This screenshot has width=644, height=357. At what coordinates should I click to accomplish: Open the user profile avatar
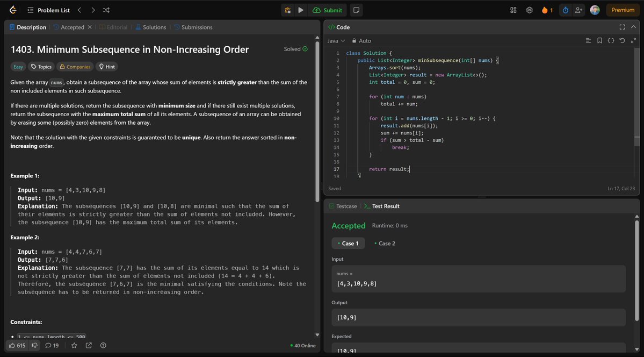click(x=595, y=10)
